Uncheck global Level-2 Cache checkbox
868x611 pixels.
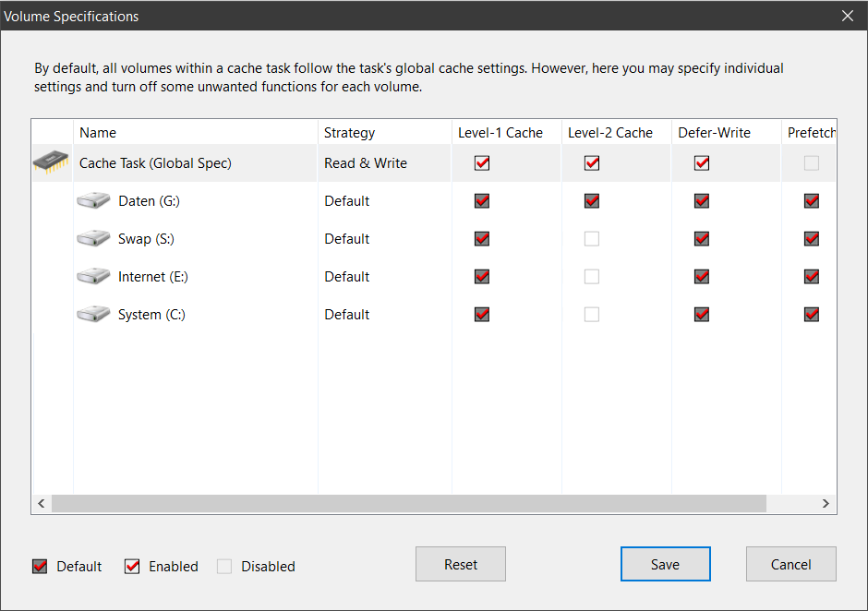[x=592, y=162]
